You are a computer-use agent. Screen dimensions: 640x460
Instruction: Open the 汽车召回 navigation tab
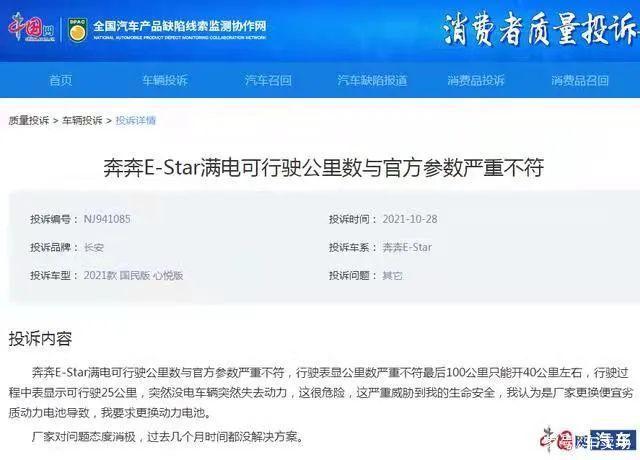coord(268,80)
